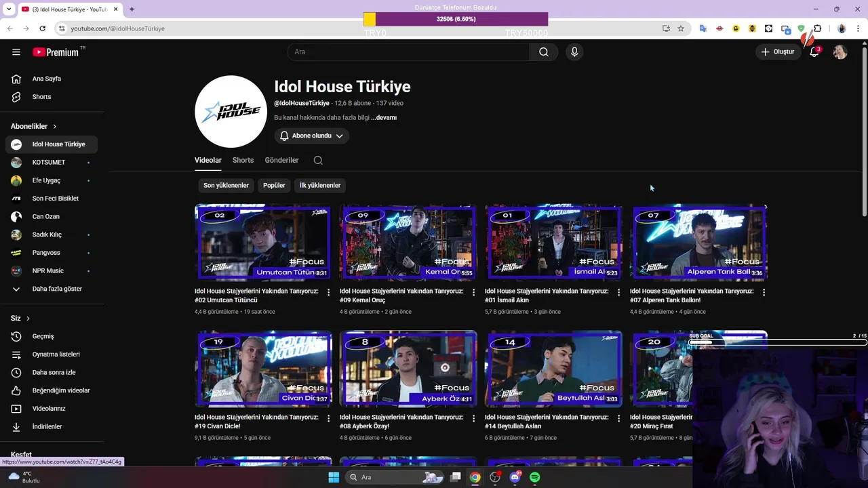Select İlk yüklenenler filter chip
The height and width of the screenshot is (488, 868).
pos(320,185)
